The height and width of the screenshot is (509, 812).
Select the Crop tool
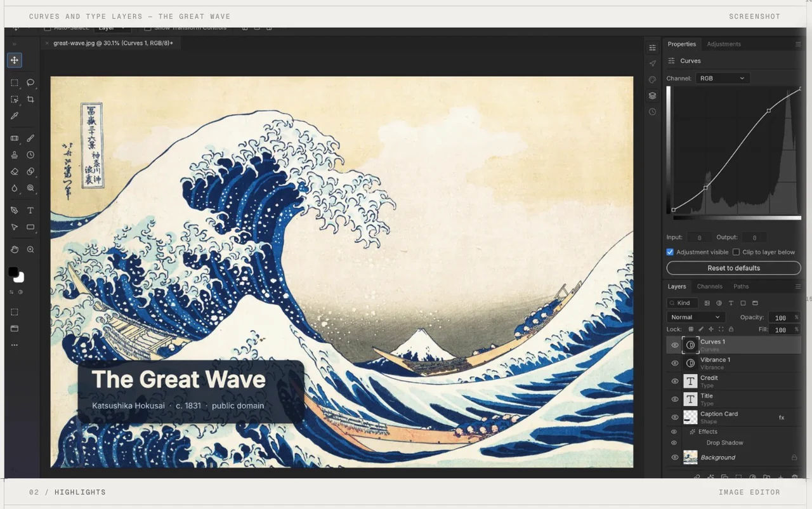[30, 100]
